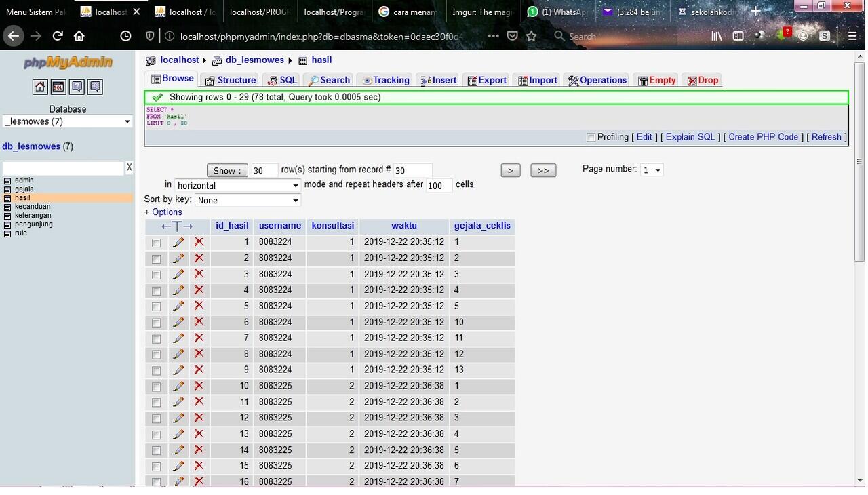Click the Show : button
868x495 pixels.
tap(228, 170)
